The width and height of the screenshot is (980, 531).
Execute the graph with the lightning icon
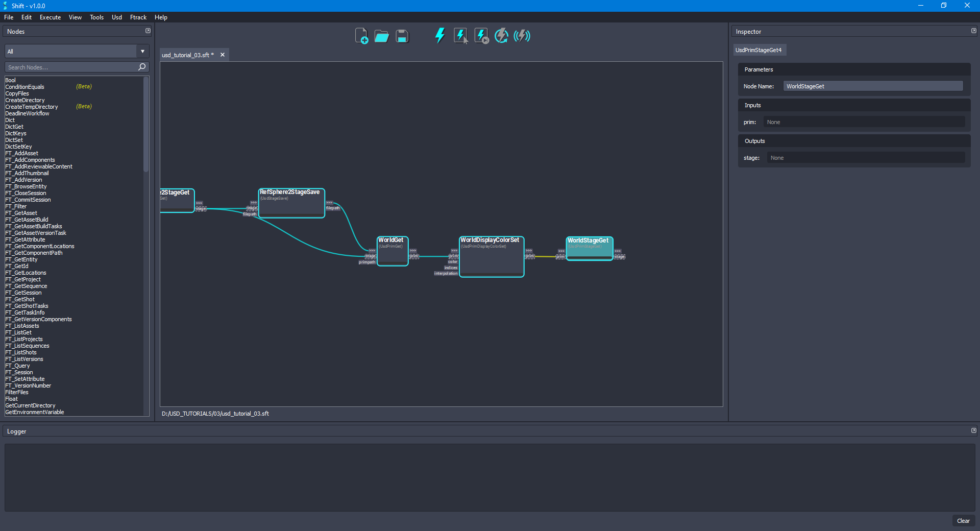[x=440, y=36]
